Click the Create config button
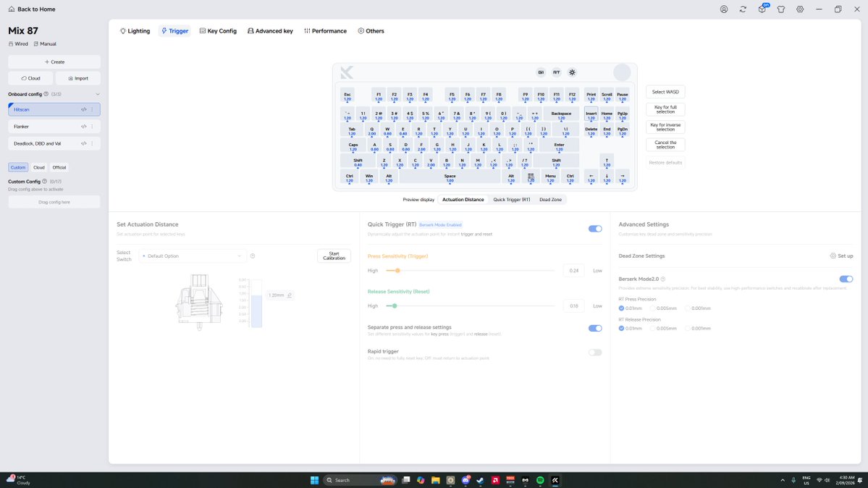This screenshot has width=868, height=488. [54, 62]
